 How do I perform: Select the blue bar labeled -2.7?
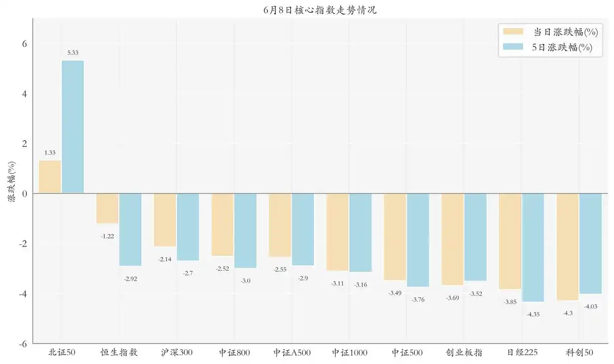pos(188,227)
